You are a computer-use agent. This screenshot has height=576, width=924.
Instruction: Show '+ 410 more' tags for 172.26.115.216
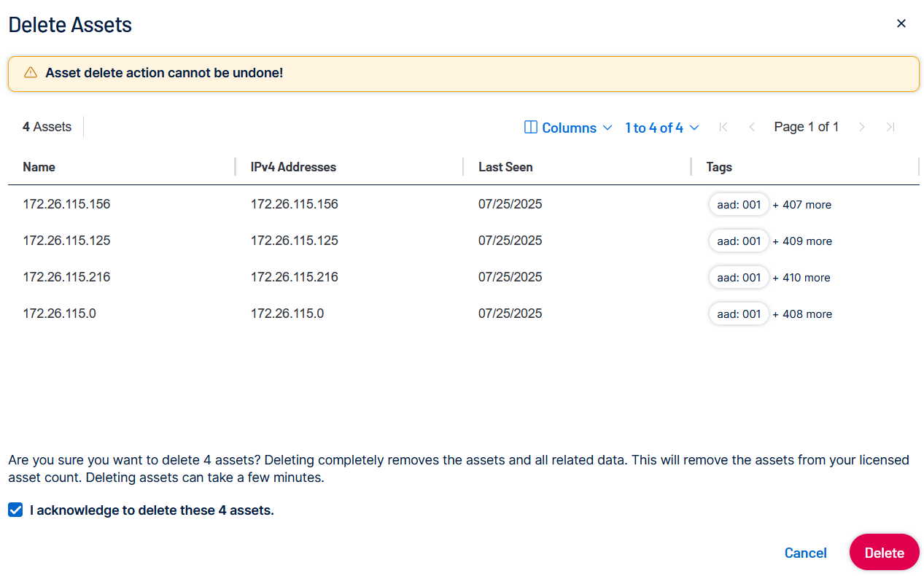coord(801,278)
